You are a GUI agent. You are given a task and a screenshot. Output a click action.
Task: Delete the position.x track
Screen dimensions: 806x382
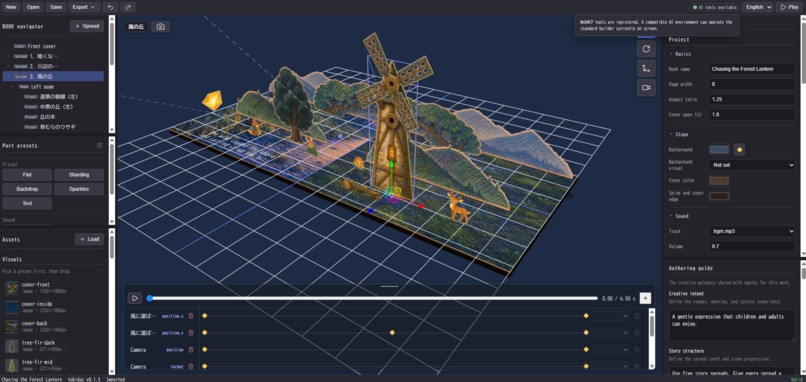pos(191,316)
